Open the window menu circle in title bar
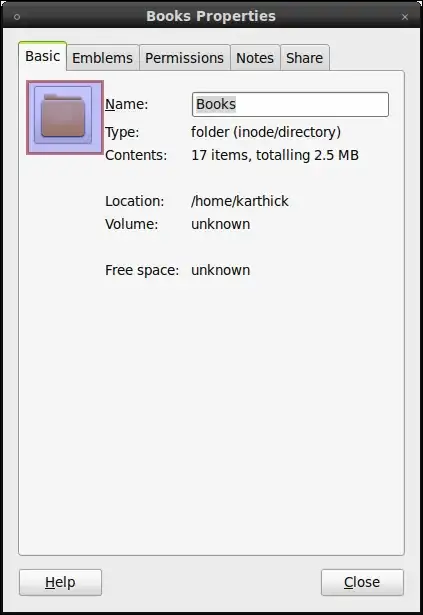The height and width of the screenshot is (615, 423). [x=17, y=17]
